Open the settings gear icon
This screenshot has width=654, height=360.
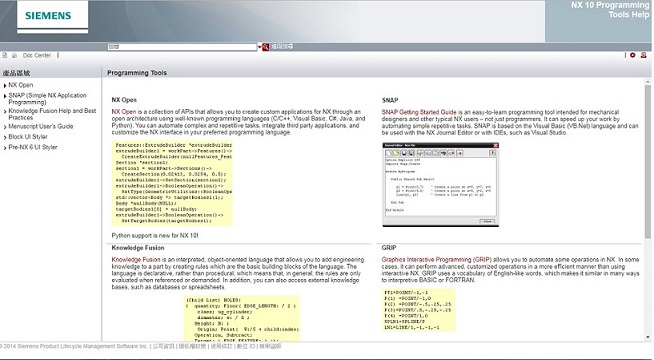(x=633, y=55)
